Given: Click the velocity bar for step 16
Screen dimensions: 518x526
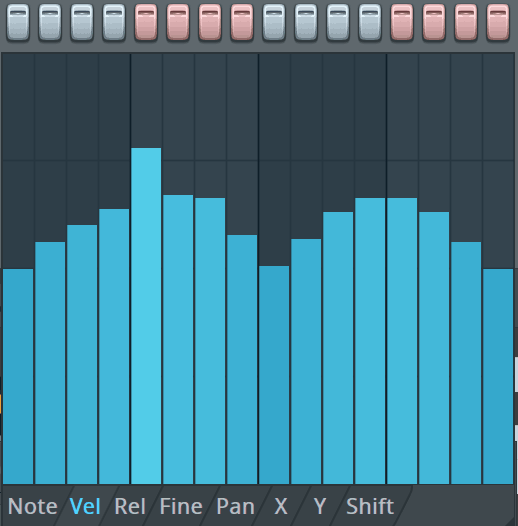Looking at the screenshot, I should pyautogui.click(x=498, y=376).
